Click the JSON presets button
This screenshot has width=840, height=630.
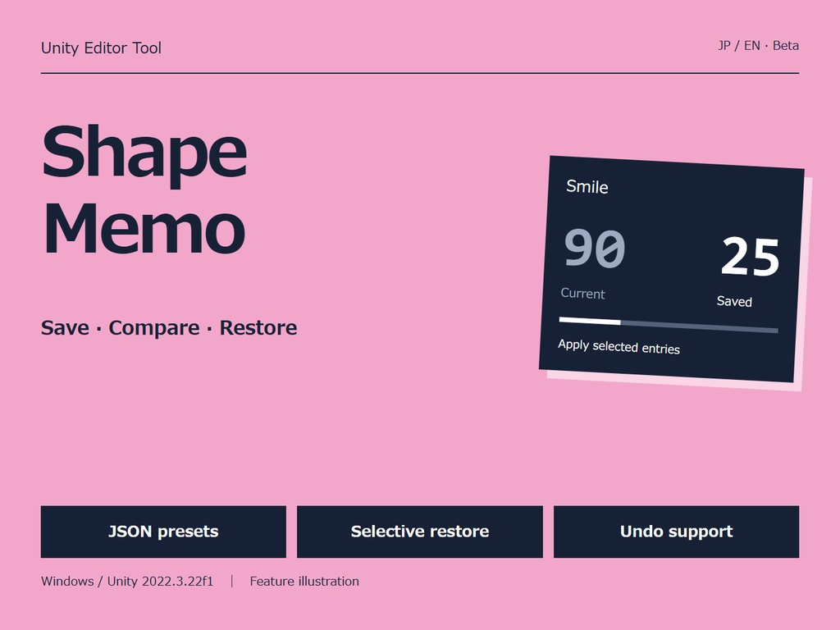coord(163,532)
